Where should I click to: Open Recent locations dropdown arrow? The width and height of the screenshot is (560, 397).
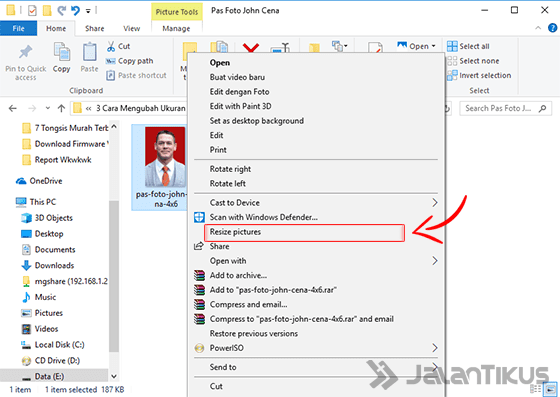click(x=48, y=108)
